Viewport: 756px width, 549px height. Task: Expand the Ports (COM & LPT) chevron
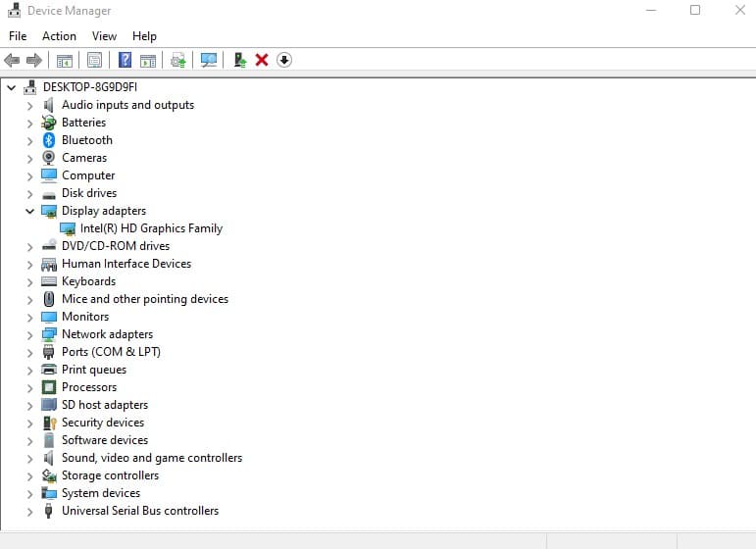click(x=29, y=352)
